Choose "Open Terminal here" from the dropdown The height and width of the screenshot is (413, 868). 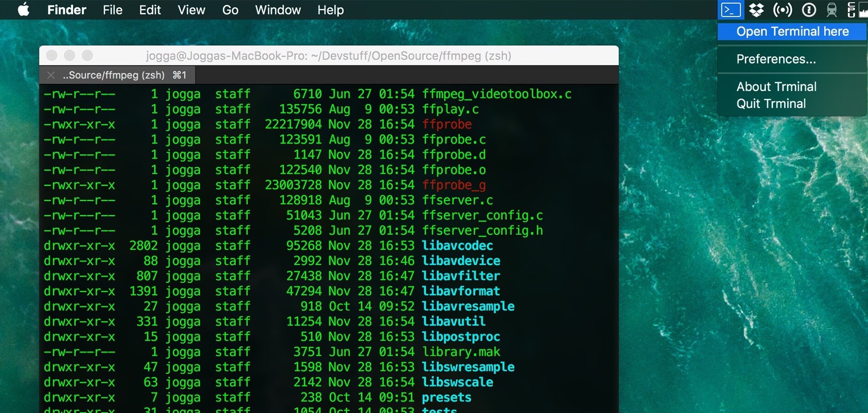(792, 31)
